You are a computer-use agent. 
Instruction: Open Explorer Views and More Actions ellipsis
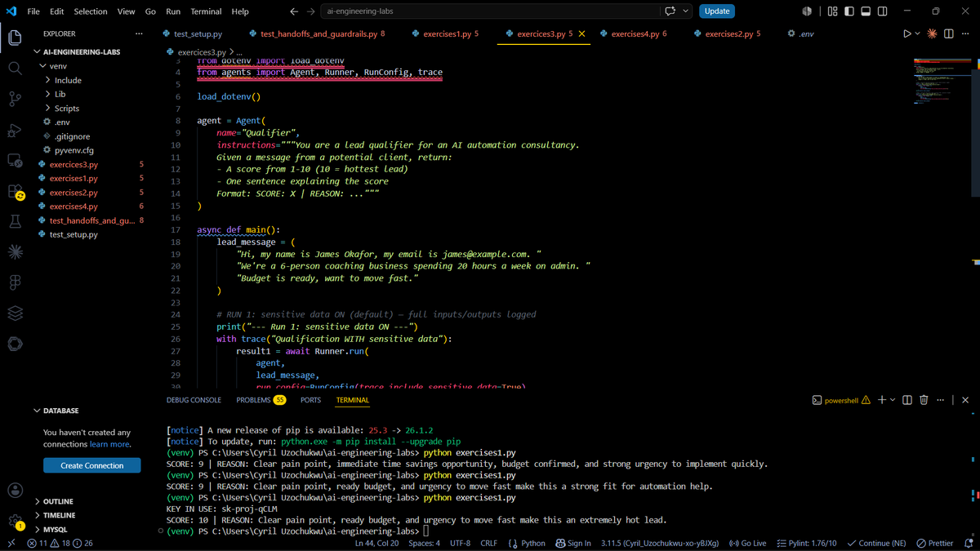139,33
